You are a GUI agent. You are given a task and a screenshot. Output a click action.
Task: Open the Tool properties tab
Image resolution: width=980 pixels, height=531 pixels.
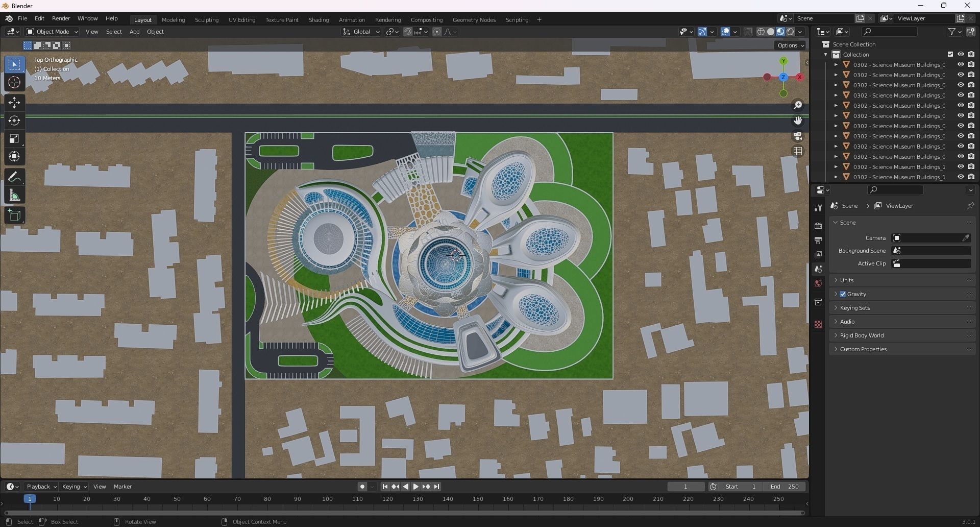(x=818, y=207)
